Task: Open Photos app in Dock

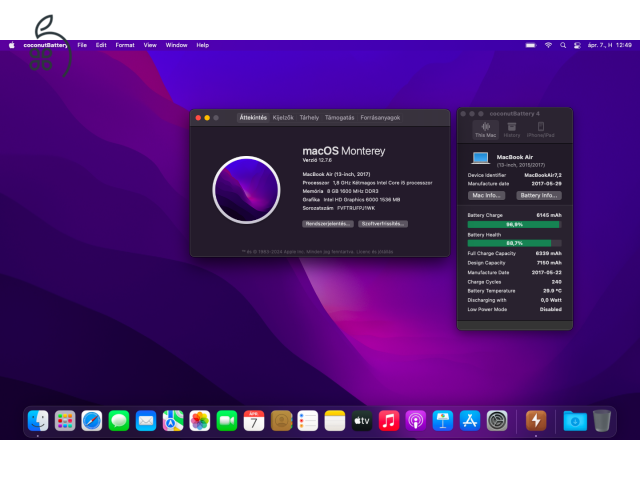Action: click(x=200, y=421)
